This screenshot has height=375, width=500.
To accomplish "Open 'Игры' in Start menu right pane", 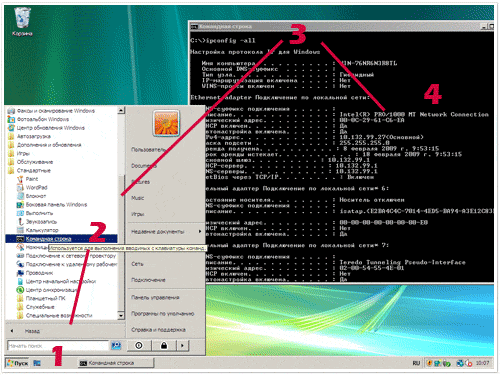I will pyautogui.click(x=137, y=214).
